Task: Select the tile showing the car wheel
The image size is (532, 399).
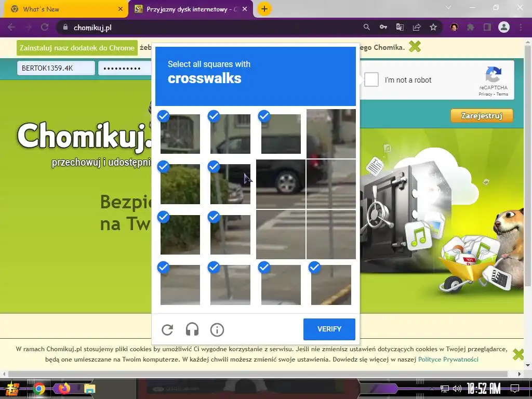Action: 281,184
